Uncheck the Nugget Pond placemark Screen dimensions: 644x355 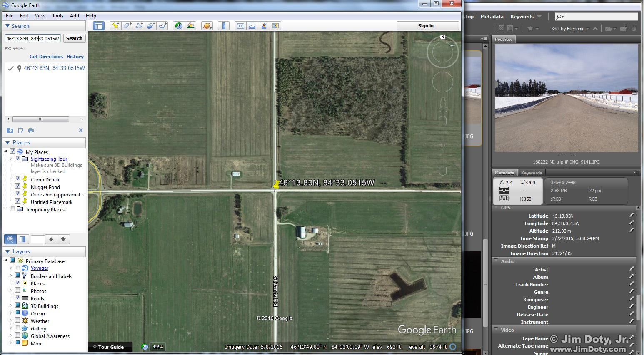(x=18, y=186)
